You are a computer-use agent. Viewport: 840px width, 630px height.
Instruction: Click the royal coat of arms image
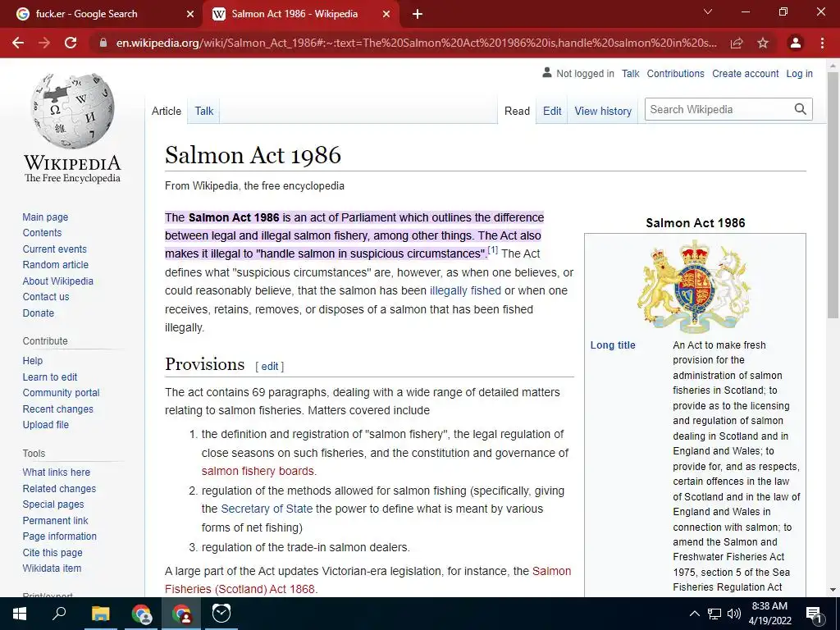pos(694,286)
